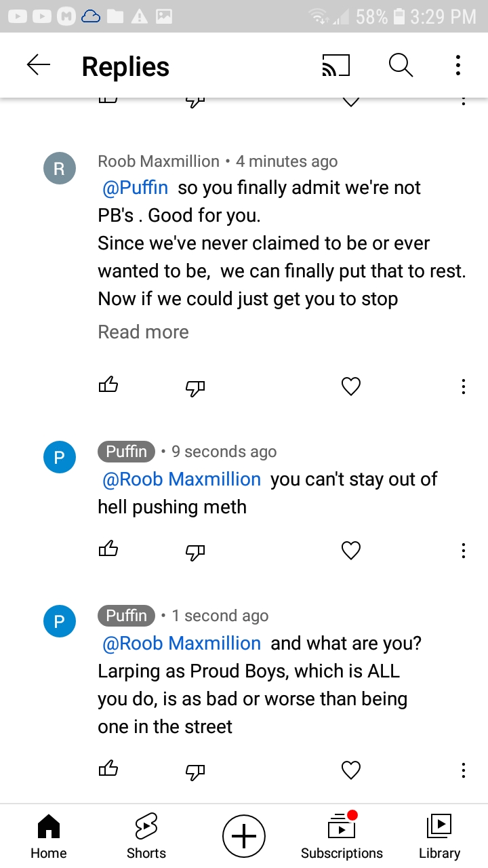Image resolution: width=488 pixels, height=868 pixels.
Task: Dislike Puffin's 1 second ago reply
Action: click(195, 771)
